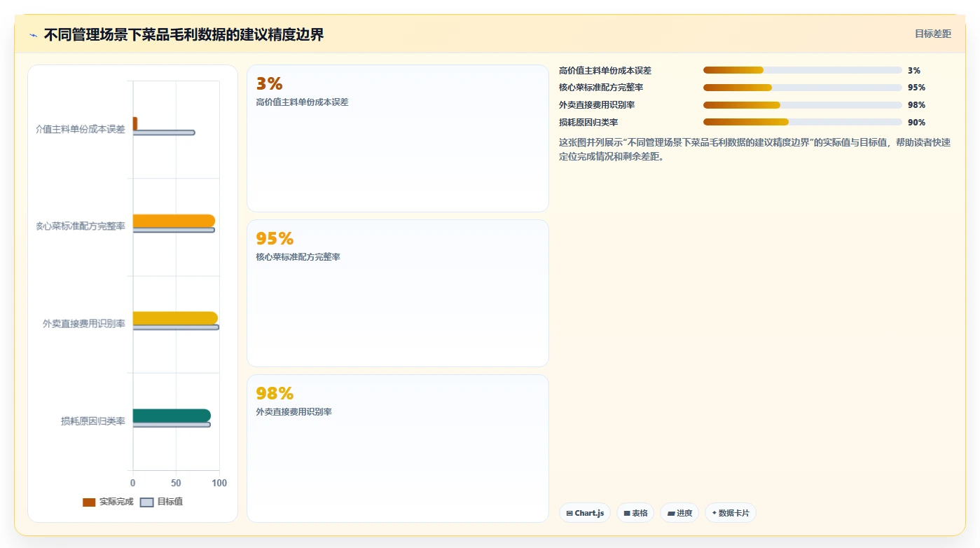
Task: Click the 外卖直接费用识别率 chart axis label
Action: point(84,324)
